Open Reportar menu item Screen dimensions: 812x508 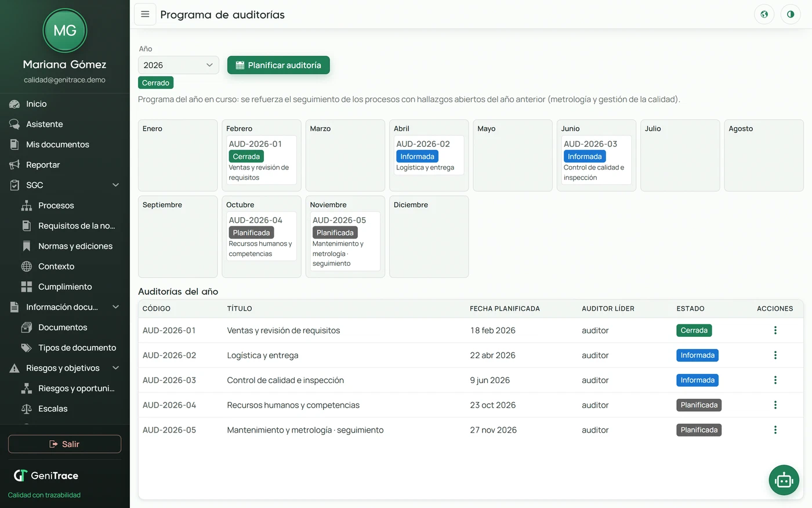coord(64,165)
